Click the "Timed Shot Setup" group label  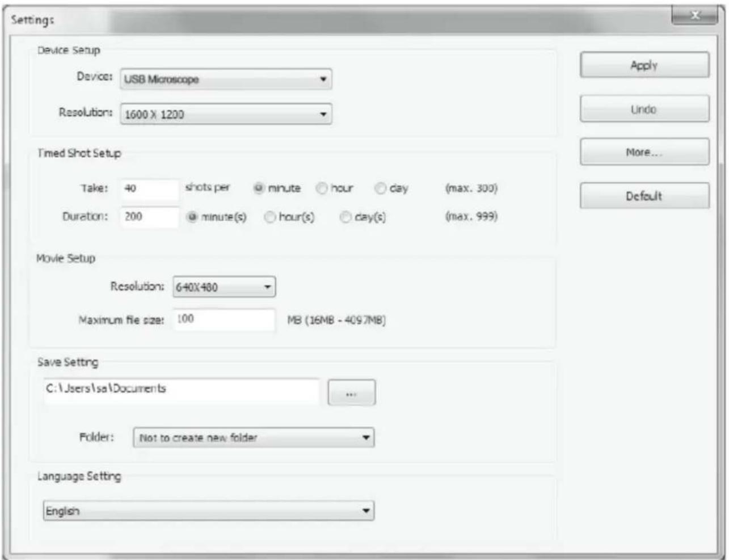tap(79, 153)
